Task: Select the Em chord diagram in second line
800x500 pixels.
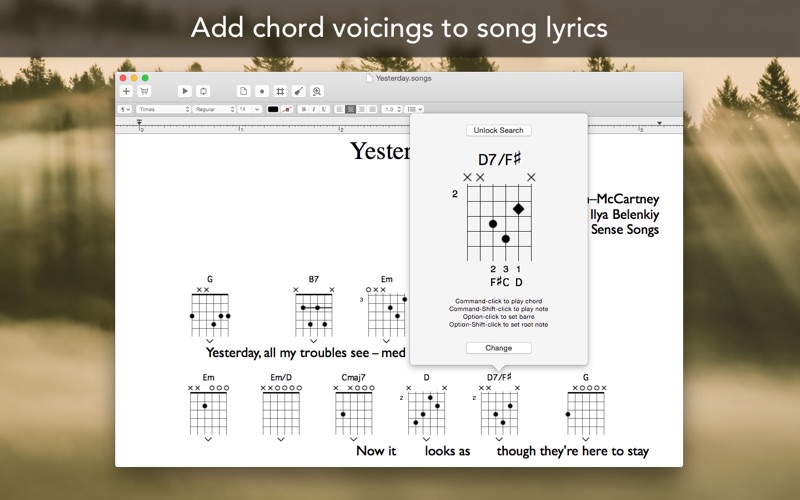Action: tap(208, 410)
